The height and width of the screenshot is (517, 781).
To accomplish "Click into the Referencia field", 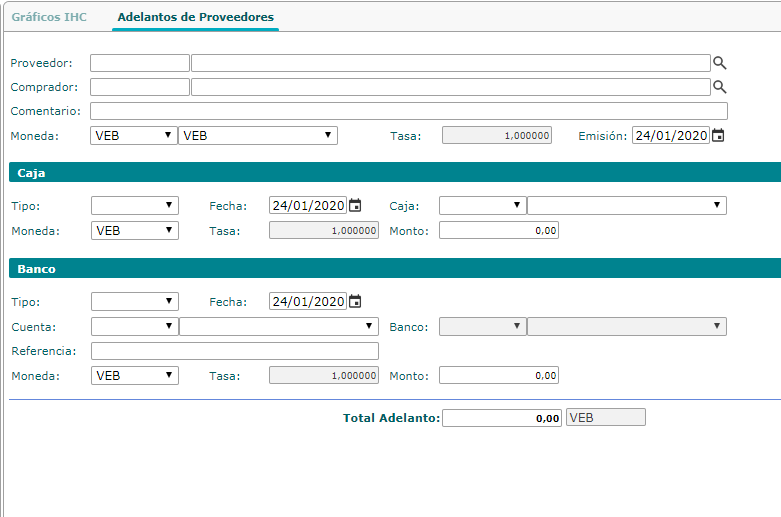I will [x=235, y=351].
